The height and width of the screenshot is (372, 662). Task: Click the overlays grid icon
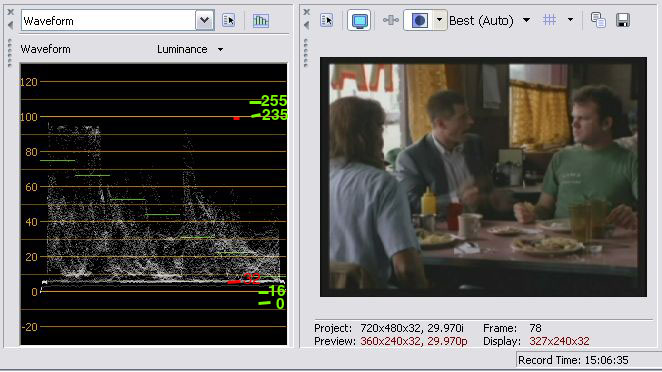tap(549, 20)
